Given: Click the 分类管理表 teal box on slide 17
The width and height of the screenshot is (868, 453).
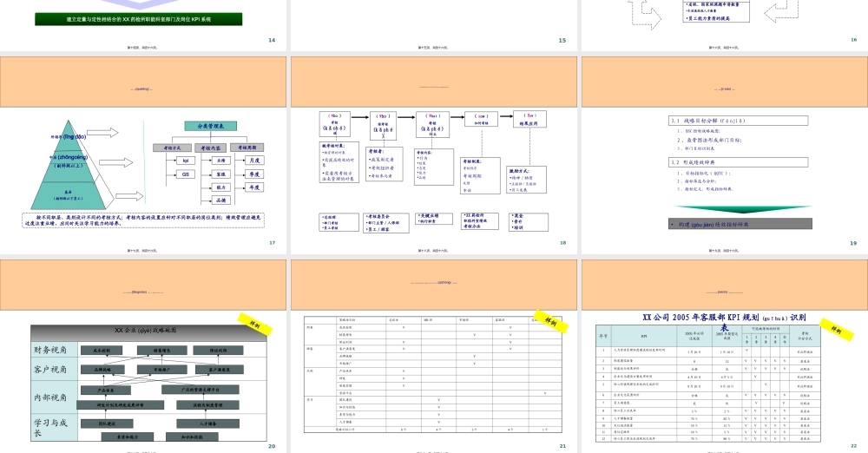Looking at the screenshot, I should coord(210,126).
